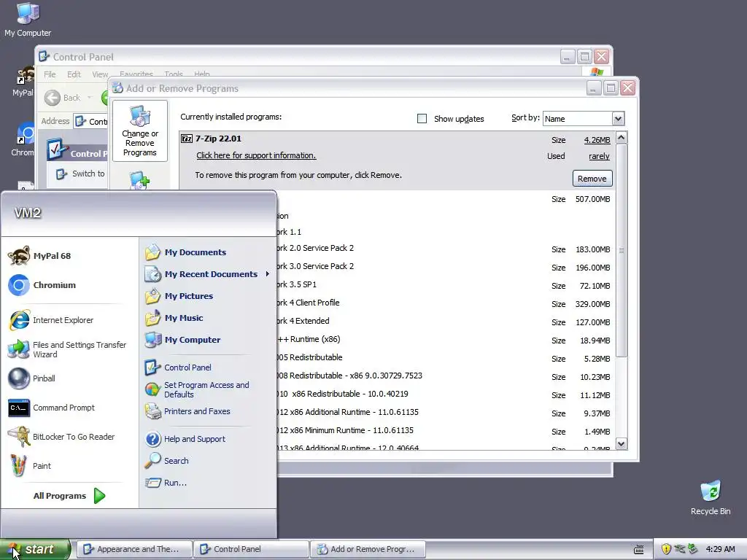Open the Edit menu in Control Panel window
Viewport: 747px width, 560px height.
74,74
